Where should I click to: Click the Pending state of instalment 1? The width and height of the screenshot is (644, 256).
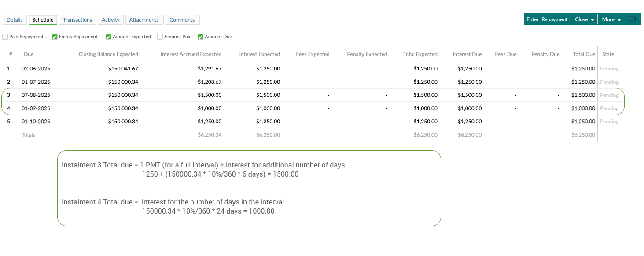[x=609, y=69]
